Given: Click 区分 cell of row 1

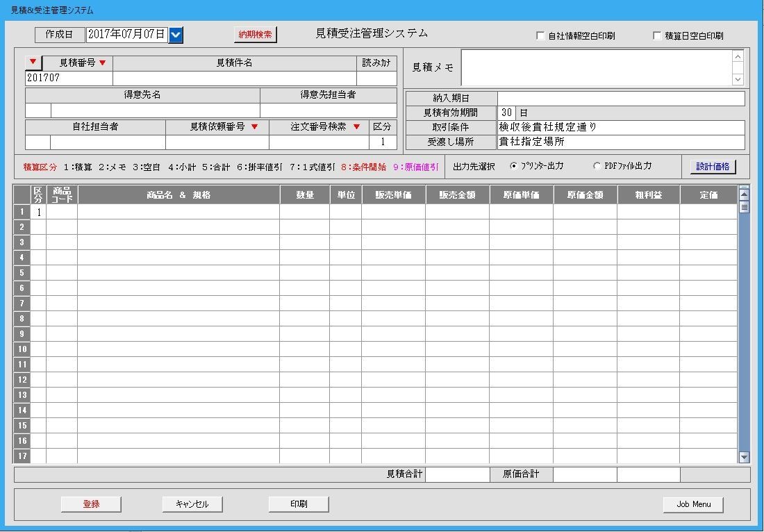Looking at the screenshot, I should point(38,212).
